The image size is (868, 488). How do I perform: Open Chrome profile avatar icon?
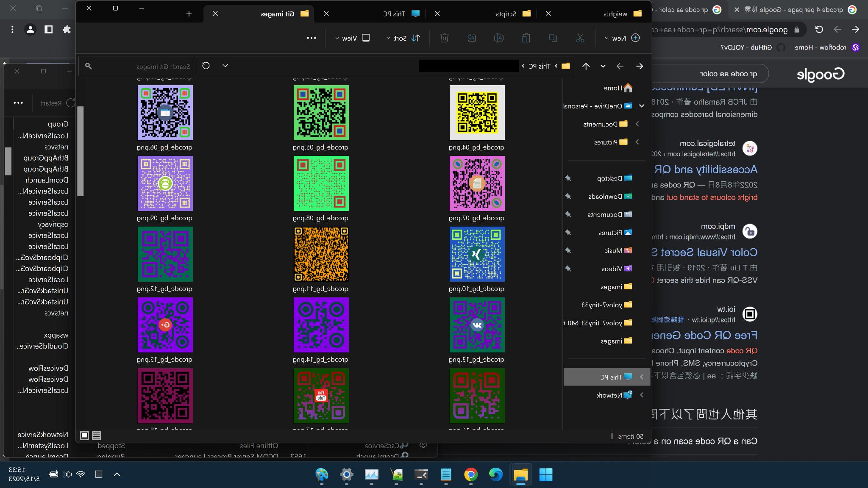[x=31, y=29]
